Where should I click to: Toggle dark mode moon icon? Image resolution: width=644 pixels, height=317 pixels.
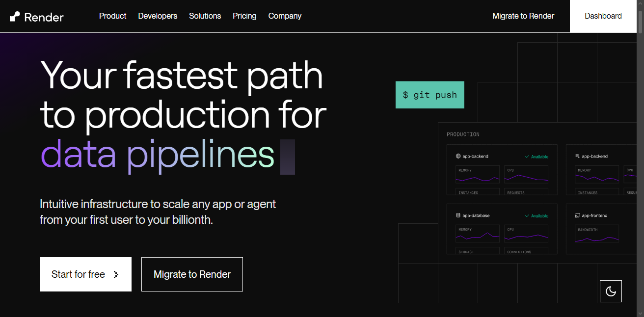coord(611,291)
